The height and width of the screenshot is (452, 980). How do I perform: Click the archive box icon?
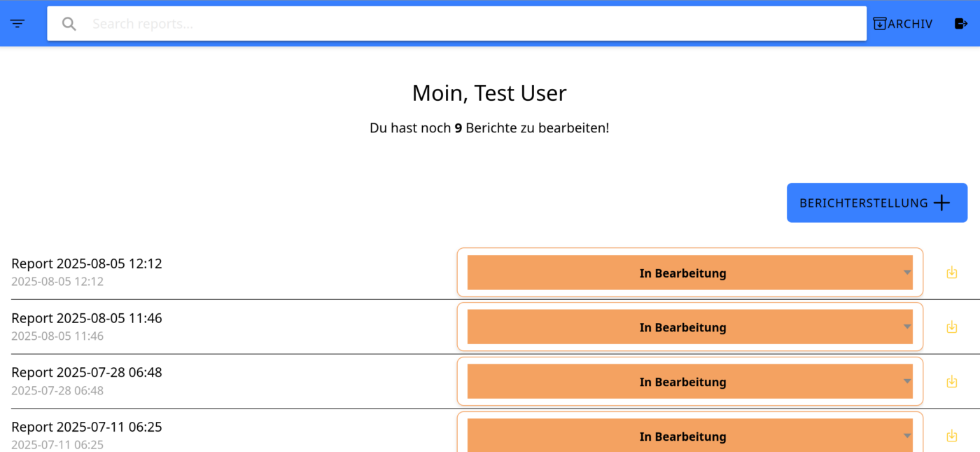(x=880, y=24)
